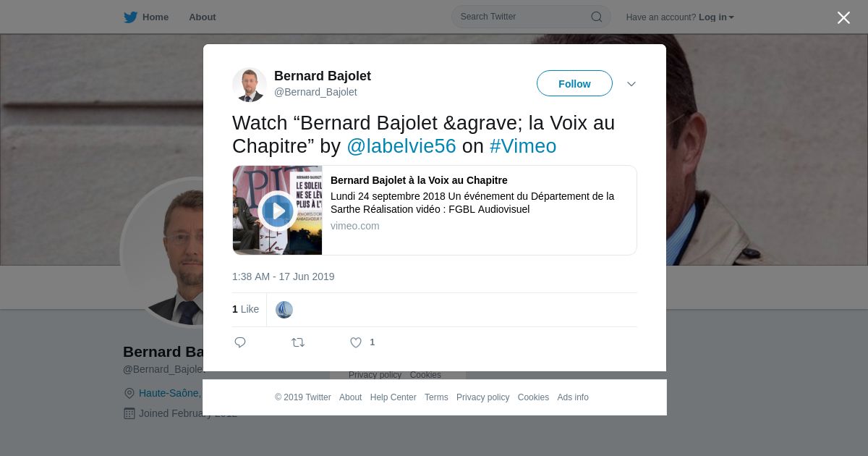Close the tweet overlay with X

(x=843, y=17)
